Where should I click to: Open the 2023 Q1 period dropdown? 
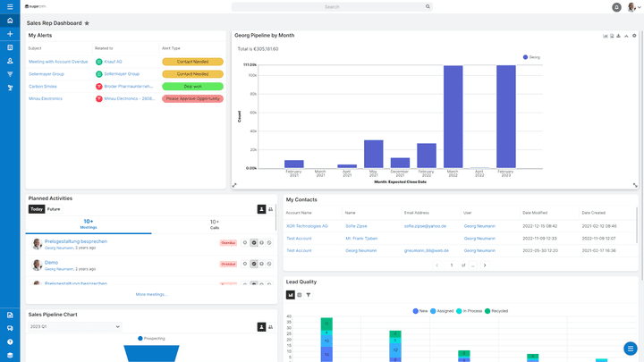tap(74, 327)
